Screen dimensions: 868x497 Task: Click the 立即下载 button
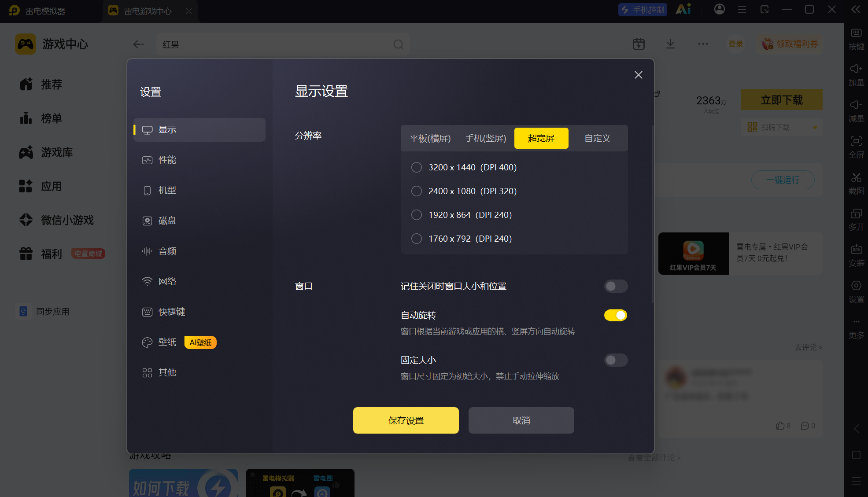tap(781, 100)
